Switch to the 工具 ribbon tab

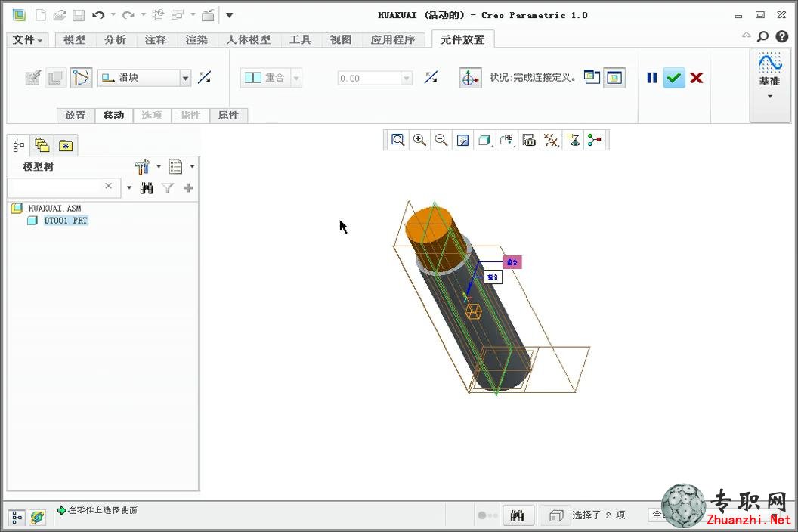[x=300, y=40]
